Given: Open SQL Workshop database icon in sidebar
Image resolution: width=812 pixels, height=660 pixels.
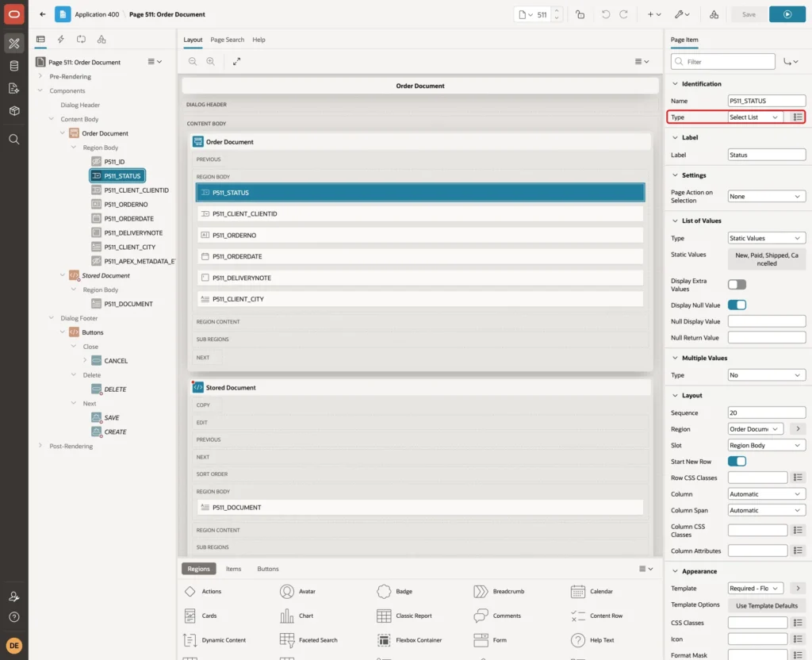Looking at the screenshot, I should point(14,66).
